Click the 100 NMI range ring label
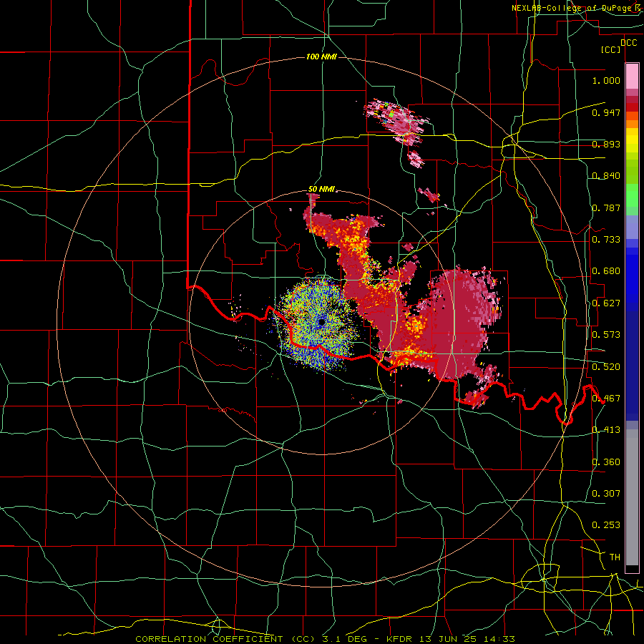Image resolution: width=644 pixels, height=644 pixels. click(321, 57)
